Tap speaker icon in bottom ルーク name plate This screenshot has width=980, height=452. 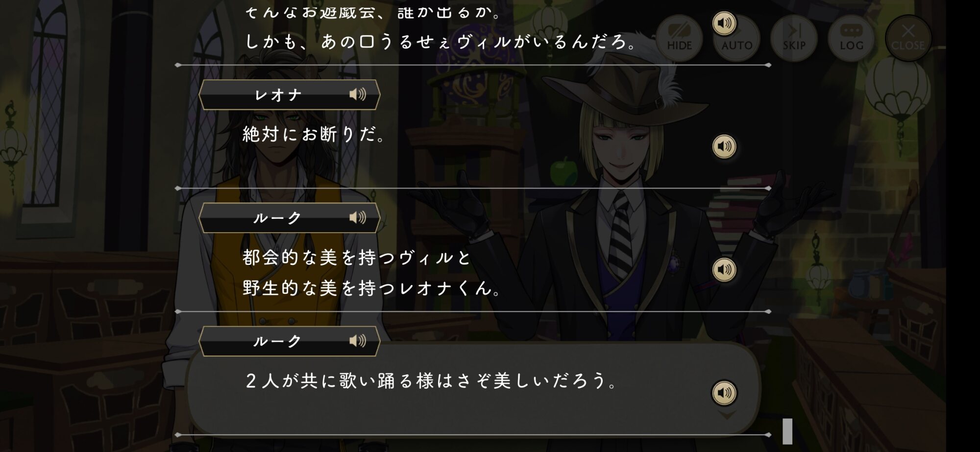coord(358,341)
